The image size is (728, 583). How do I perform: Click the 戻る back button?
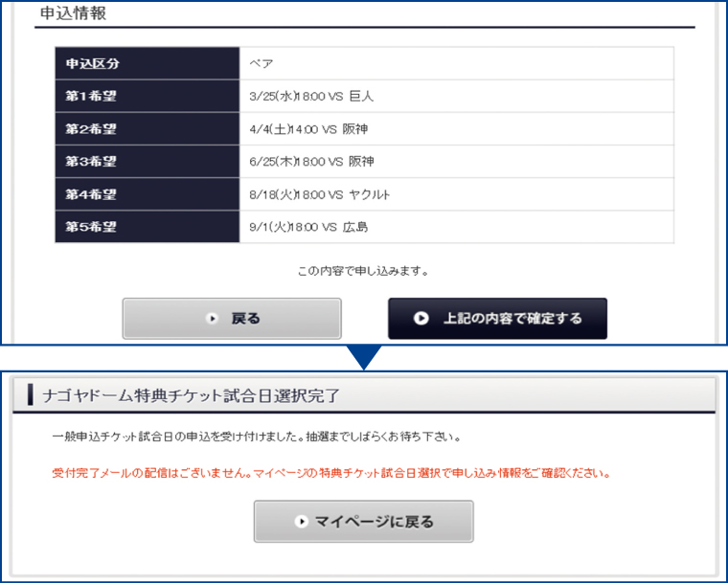(232, 319)
